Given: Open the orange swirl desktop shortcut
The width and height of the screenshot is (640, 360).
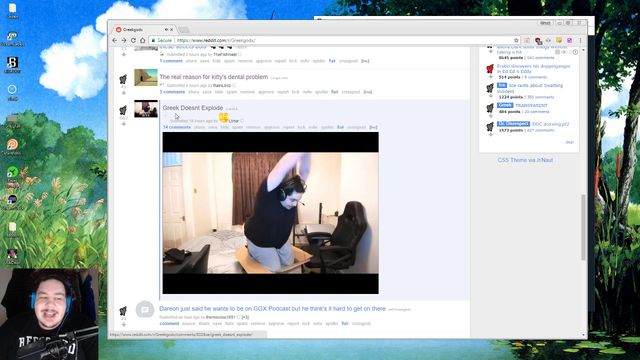Looking at the screenshot, I should click(12, 144).
